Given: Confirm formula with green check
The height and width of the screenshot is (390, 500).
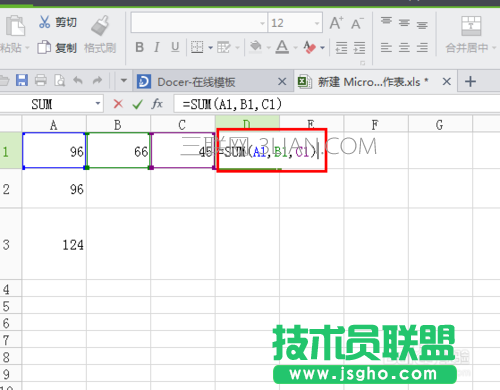Looking at the screenshot, I should tap(137, 104).
